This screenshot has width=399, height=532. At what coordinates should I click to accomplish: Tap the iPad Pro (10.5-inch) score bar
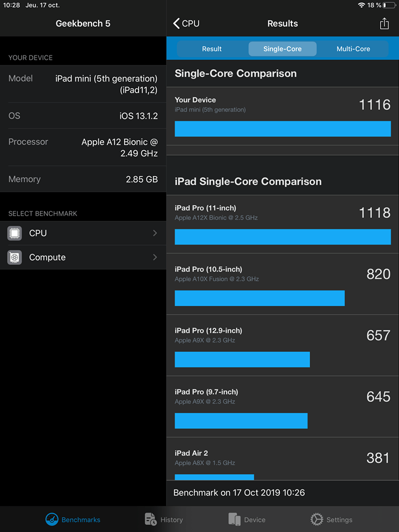point(259,298)
